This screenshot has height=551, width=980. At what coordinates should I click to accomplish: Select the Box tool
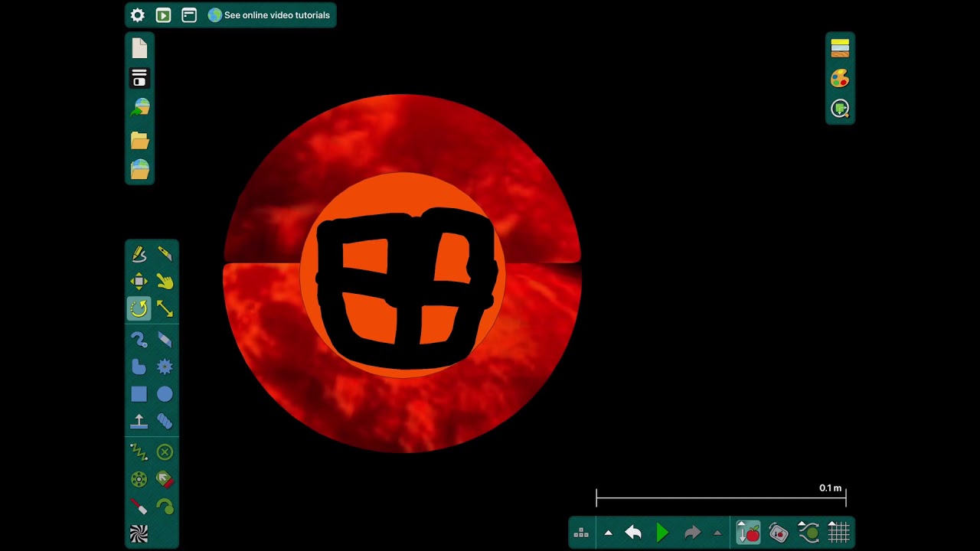click(x=139, y=394)
